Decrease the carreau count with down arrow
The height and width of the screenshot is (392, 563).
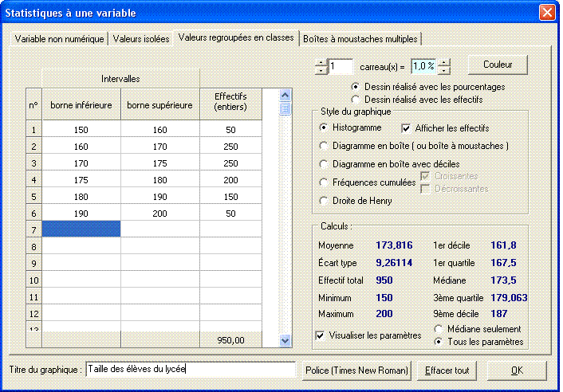(321, 71)
